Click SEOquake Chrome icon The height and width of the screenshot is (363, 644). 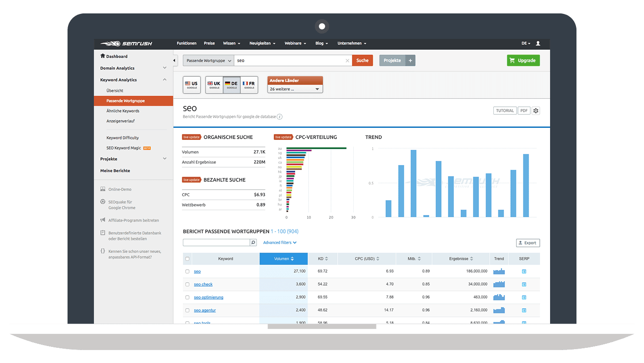pyautogui.click(x=103, y=202)
